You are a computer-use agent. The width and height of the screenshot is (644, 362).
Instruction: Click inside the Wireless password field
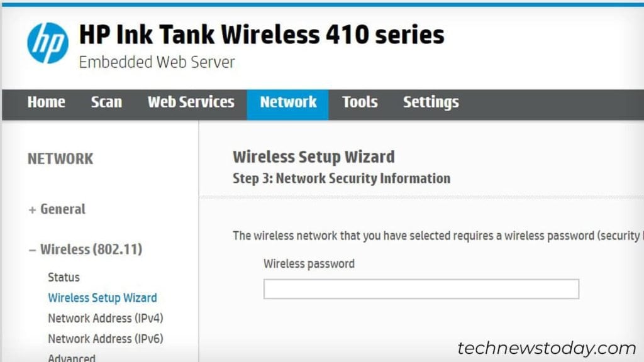pyautogui.click(x=421, y=288)
